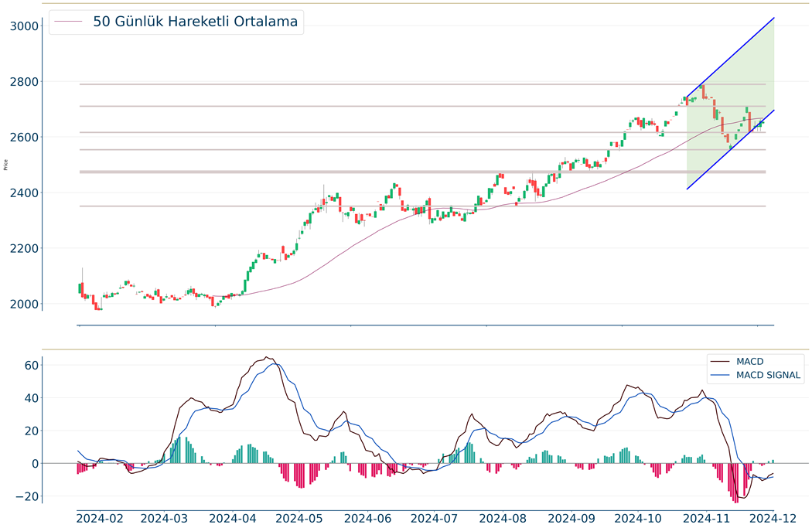Click the 50 Günlük Hareketli Ortalama legend label
This screenshot has width=812, height=528.
[x=195, y=22]
